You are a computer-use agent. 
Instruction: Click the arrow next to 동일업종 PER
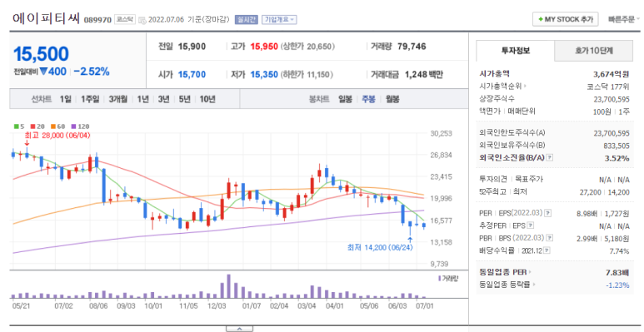click(529, 272)
